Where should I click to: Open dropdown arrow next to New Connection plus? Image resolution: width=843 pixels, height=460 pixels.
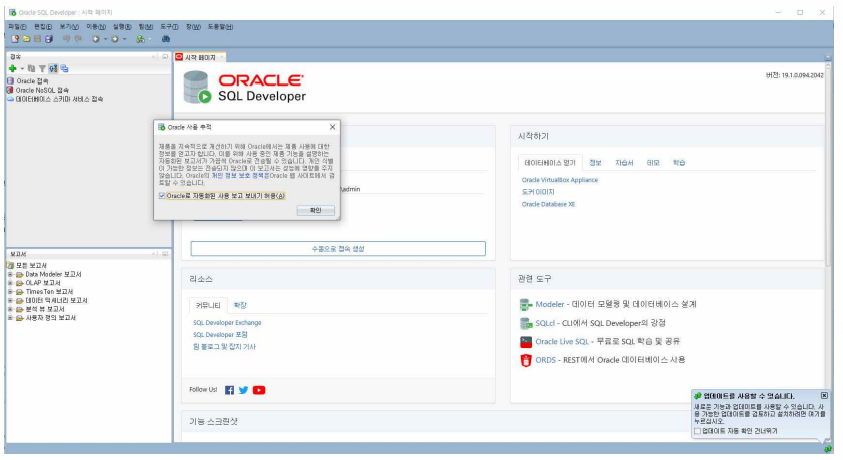pos(22,69)
